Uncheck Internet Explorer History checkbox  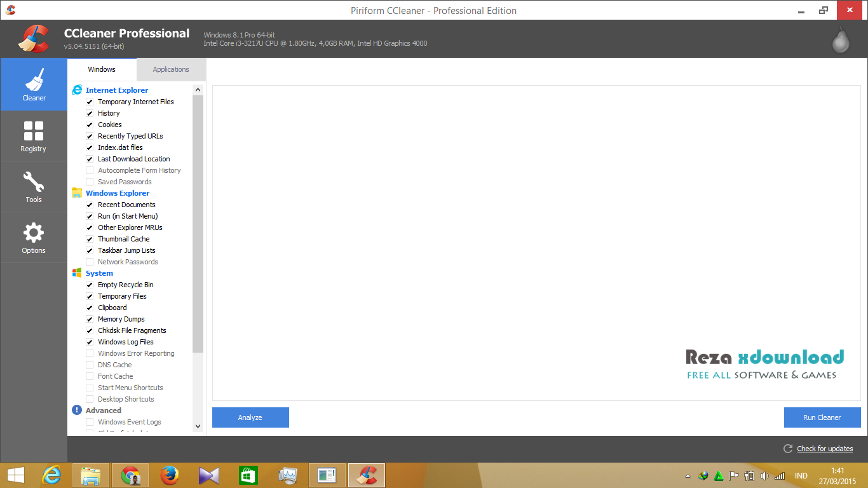pyautogui.click(x=90, y=113)
